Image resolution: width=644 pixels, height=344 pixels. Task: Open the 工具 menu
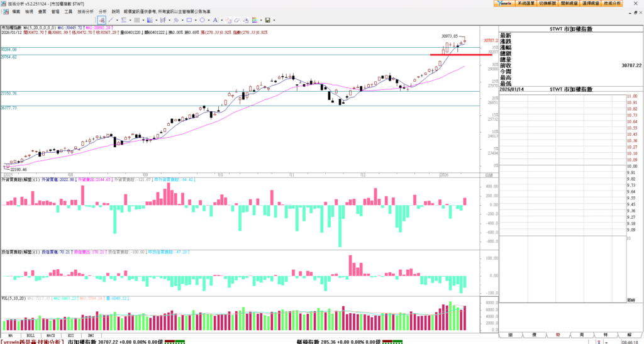click(69, 11)
